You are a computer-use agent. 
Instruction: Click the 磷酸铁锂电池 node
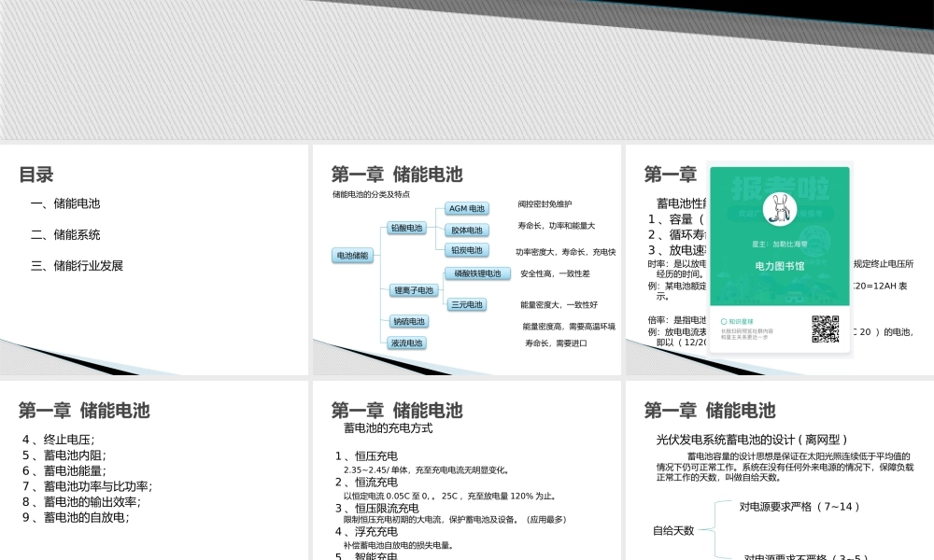478,273
